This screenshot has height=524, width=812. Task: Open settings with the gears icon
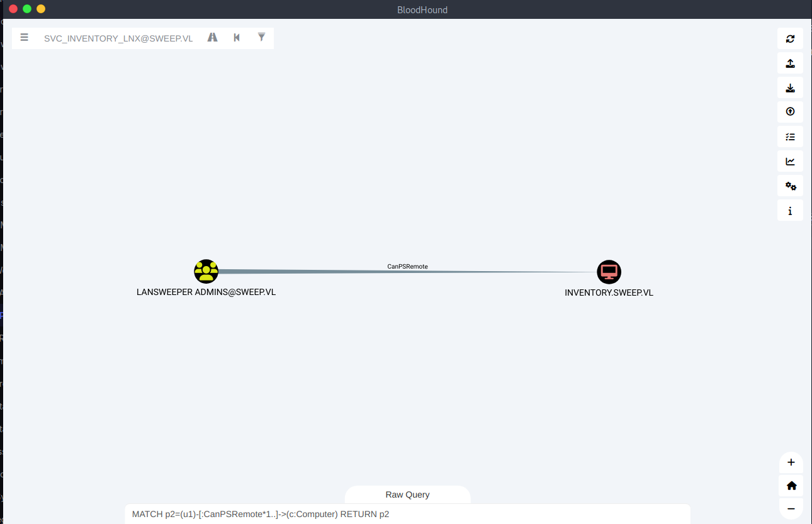(790, 186)
